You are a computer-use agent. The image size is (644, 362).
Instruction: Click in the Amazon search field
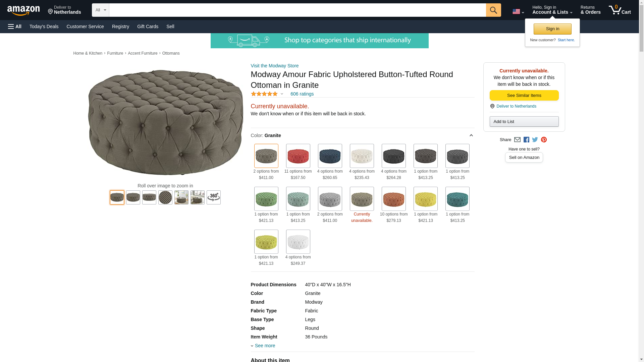[x=297, y=10]
